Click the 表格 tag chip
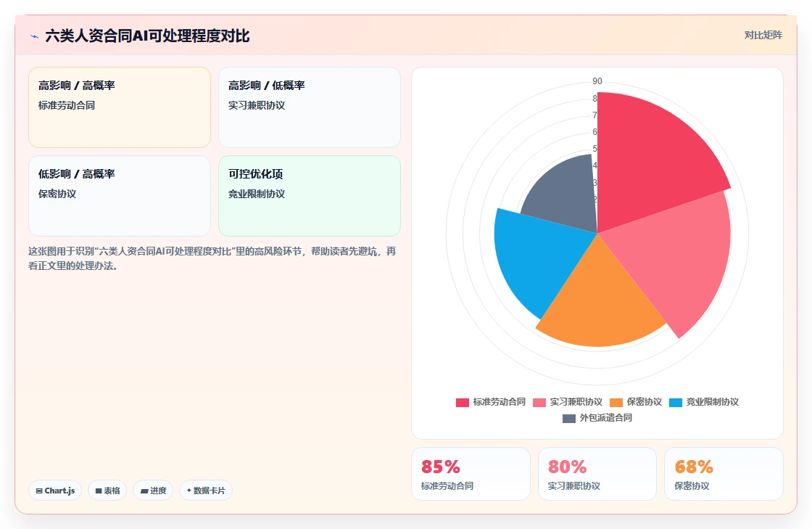 point(107,491)
